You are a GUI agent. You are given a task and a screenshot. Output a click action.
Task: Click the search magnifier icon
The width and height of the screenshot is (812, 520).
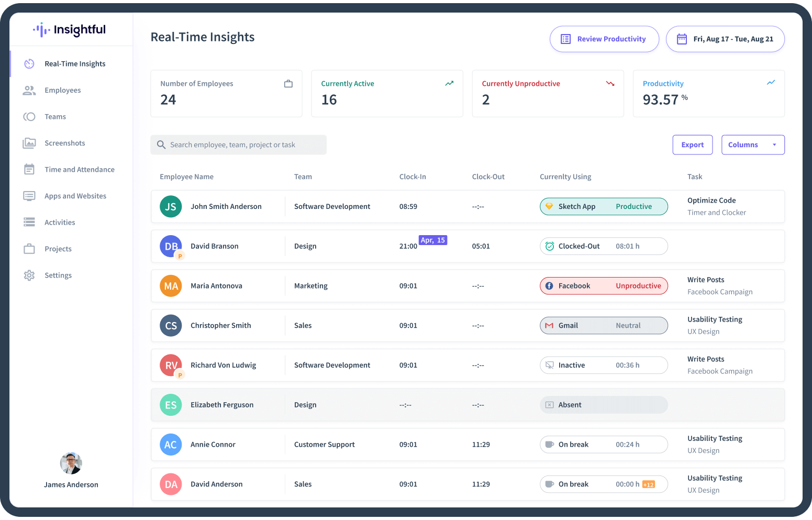pyautogui.click(x=161, y=145)
